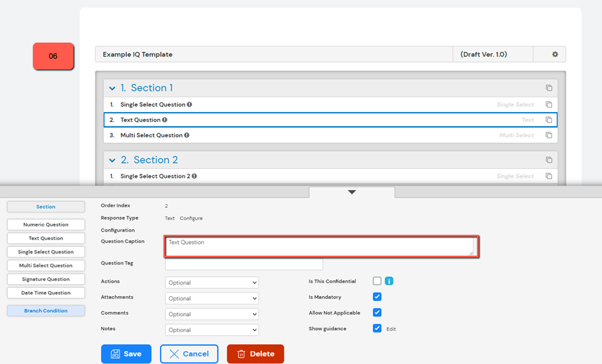
Task: Click copy icon on Text Question row
Action: 549,120
